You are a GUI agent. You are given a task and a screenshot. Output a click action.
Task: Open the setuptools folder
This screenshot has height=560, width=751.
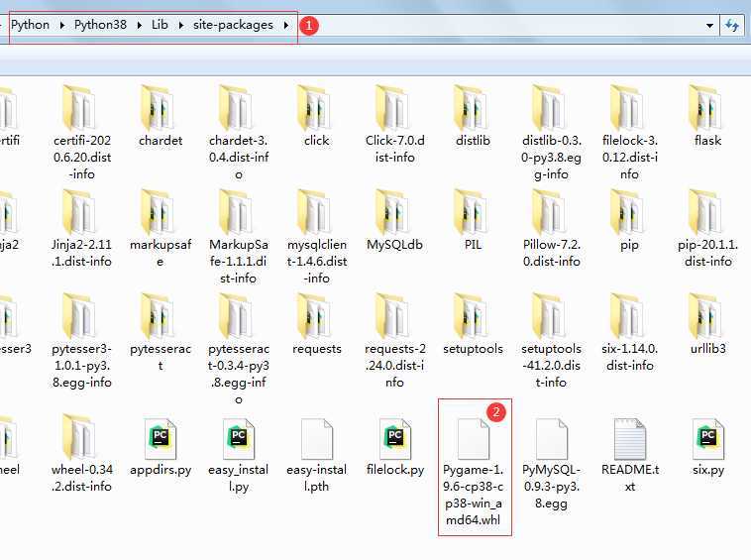coord(474,324)
